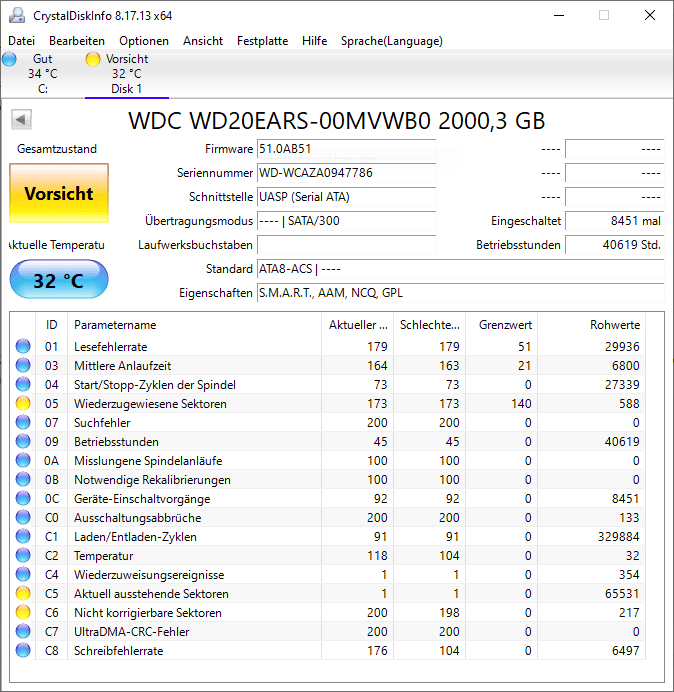Click the status icon for Start/Stopp-Zyklen der Spindel

coord(23,384)
